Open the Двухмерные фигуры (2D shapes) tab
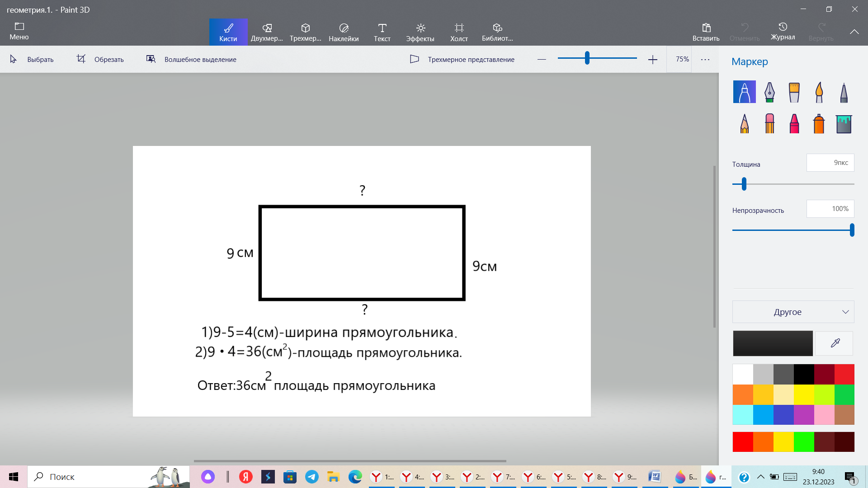The width and height of the screenshot is (868, 488). (x=267, y=32)
